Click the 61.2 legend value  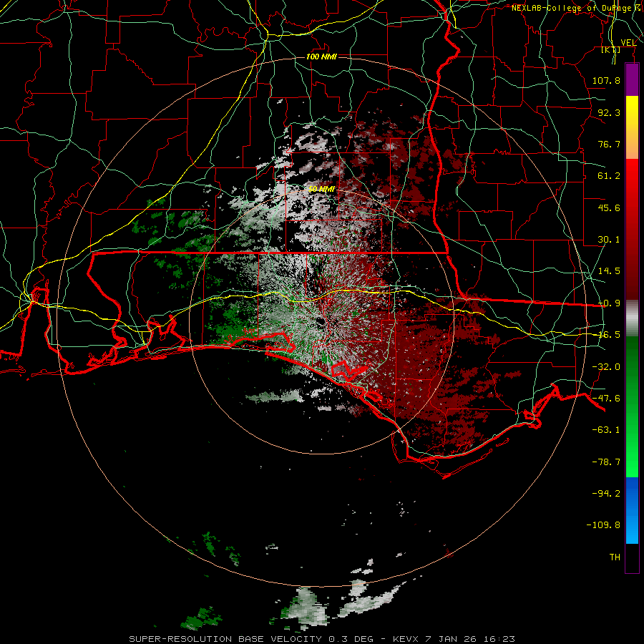tap(609, 176)
